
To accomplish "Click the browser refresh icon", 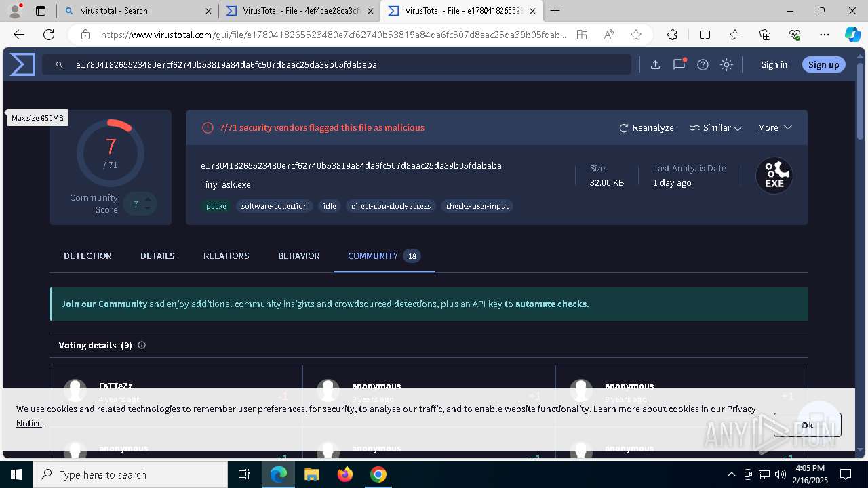I will (x=49, y=35).
